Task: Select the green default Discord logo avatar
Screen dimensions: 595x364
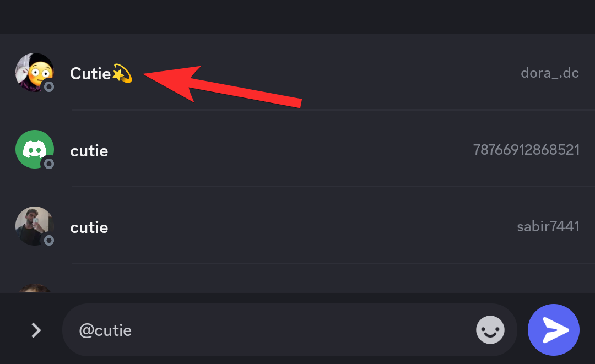Action: click(x=34, y=149)
